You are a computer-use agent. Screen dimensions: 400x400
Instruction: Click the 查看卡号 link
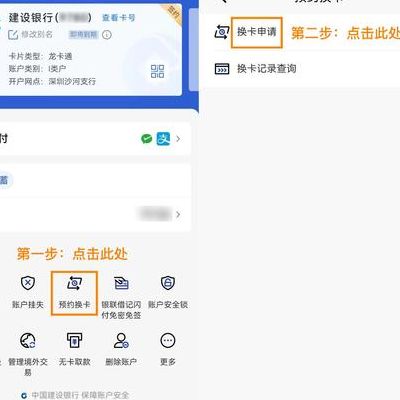119,18
